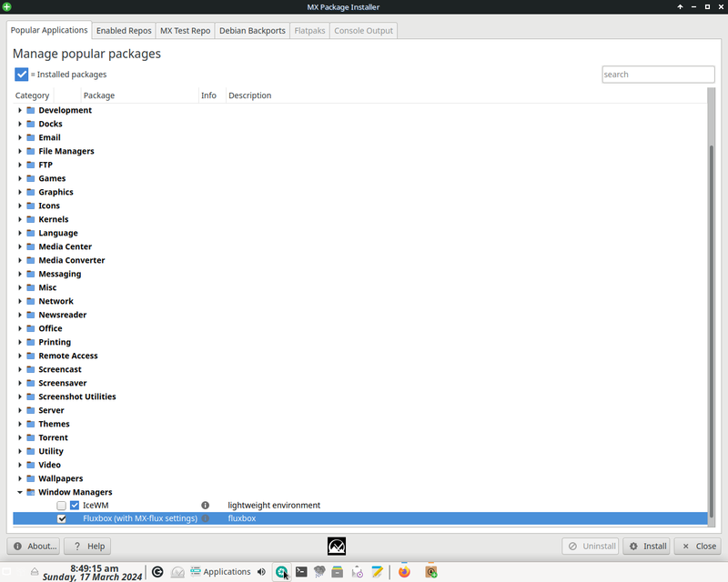Click in the package search field
The height and width of the screenshot is (582, 728).
(658, 75)
